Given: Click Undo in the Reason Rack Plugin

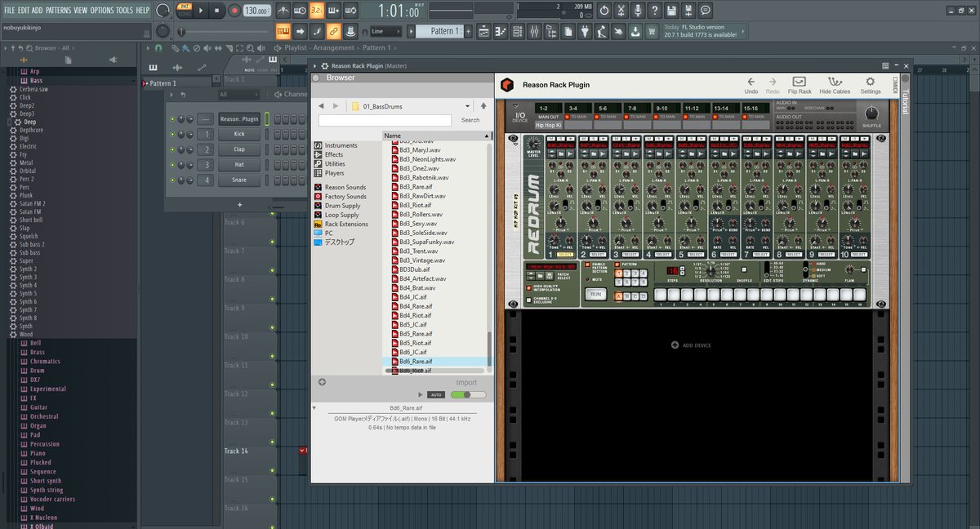Looking at the screenshot, I should [751, 85].
